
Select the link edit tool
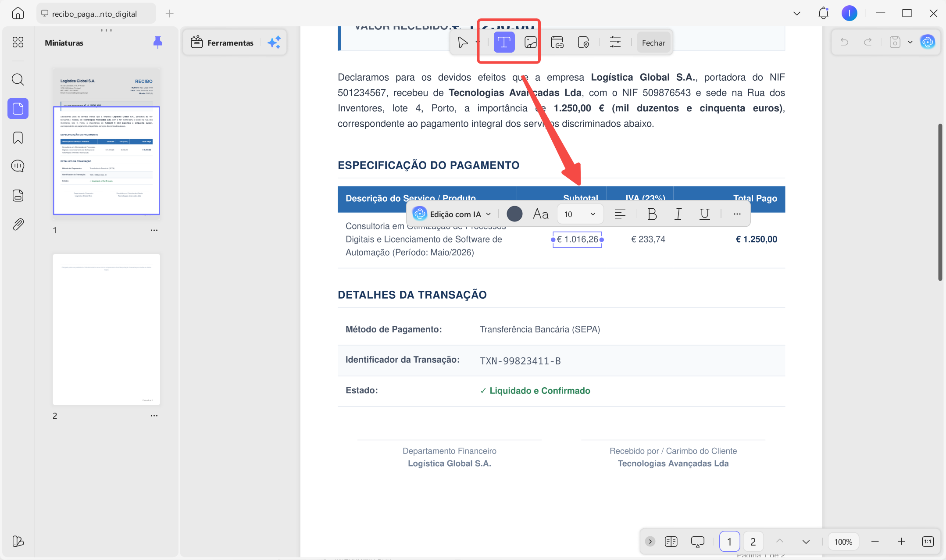(557, 43)
